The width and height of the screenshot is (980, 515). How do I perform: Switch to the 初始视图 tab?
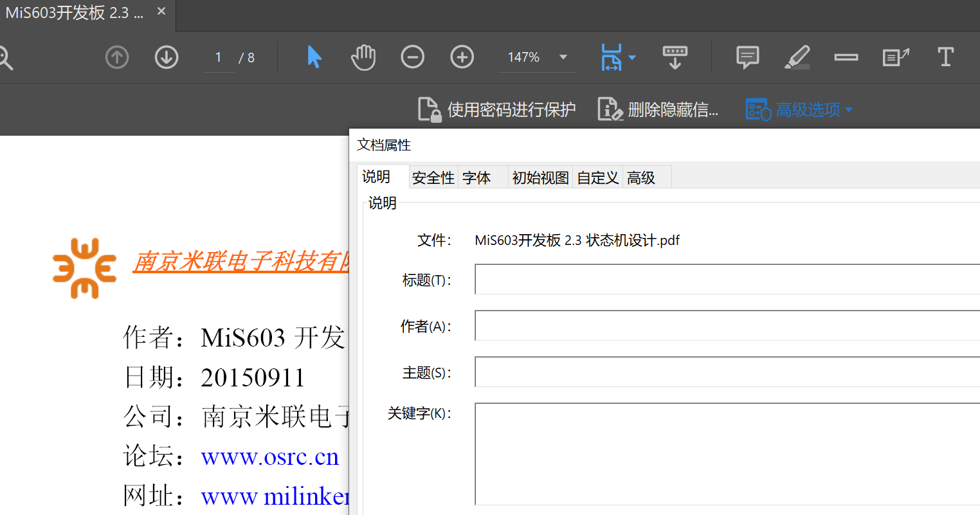541,177
